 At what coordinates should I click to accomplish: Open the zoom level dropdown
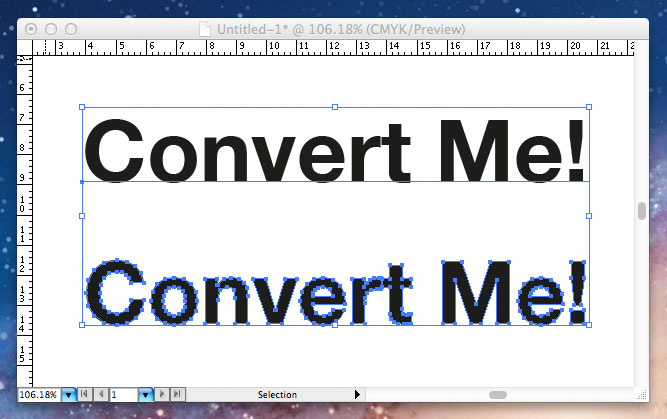68,395
